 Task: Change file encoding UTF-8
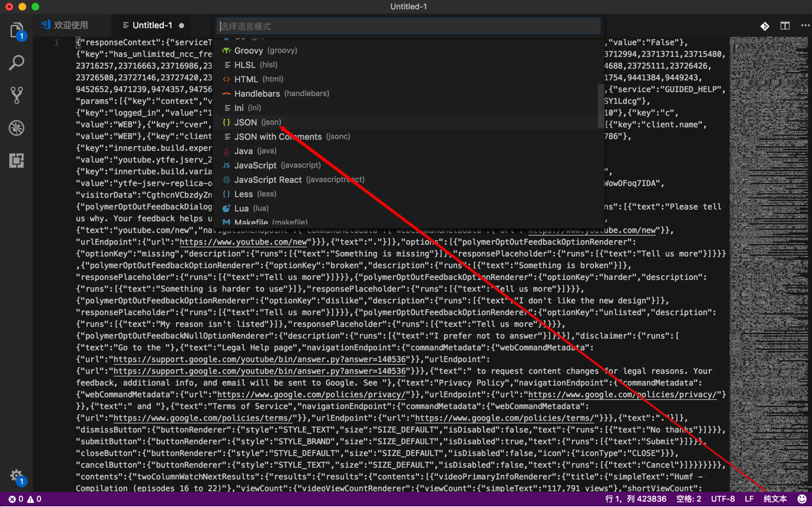723,499
